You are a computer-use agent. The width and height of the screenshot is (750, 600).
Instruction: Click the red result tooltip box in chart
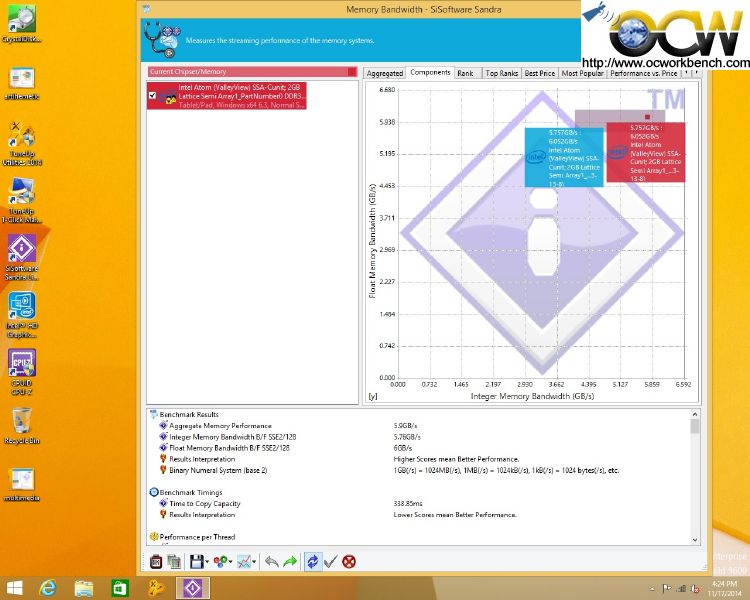[646, 152]
